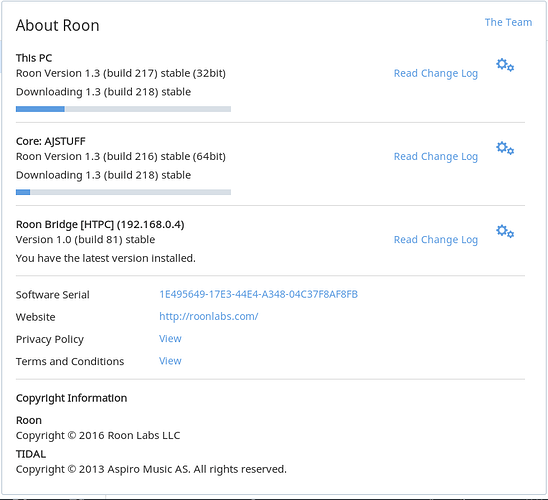
Task: View the Terms and Conditions
Action: [170, 361]
